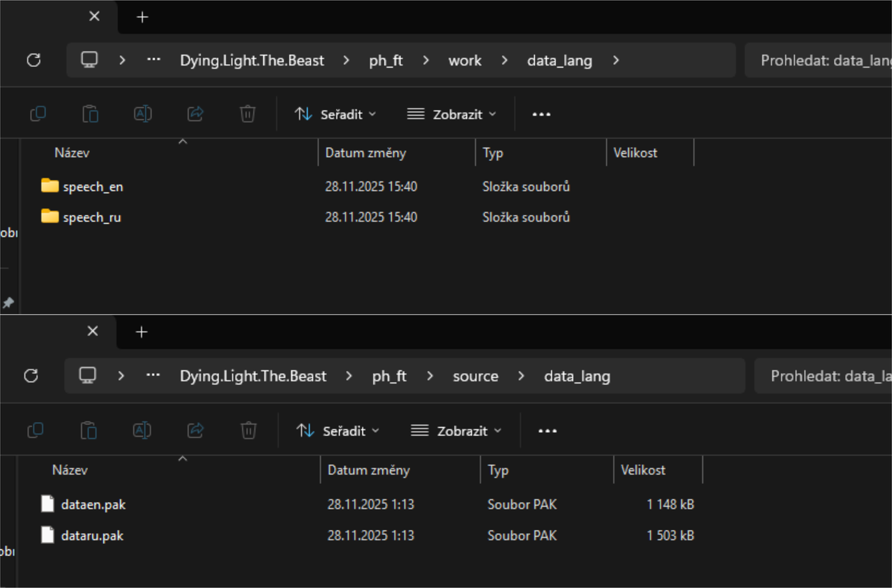Open Seřadit sort dropdown in source window
Image resolution: width=892 pixels, height=588 pixels.
tap(338, 431)
